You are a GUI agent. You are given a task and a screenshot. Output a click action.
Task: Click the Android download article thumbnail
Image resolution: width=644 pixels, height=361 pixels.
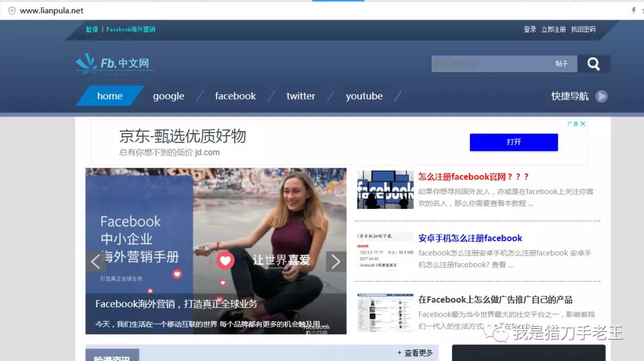[x=385, y=251]
